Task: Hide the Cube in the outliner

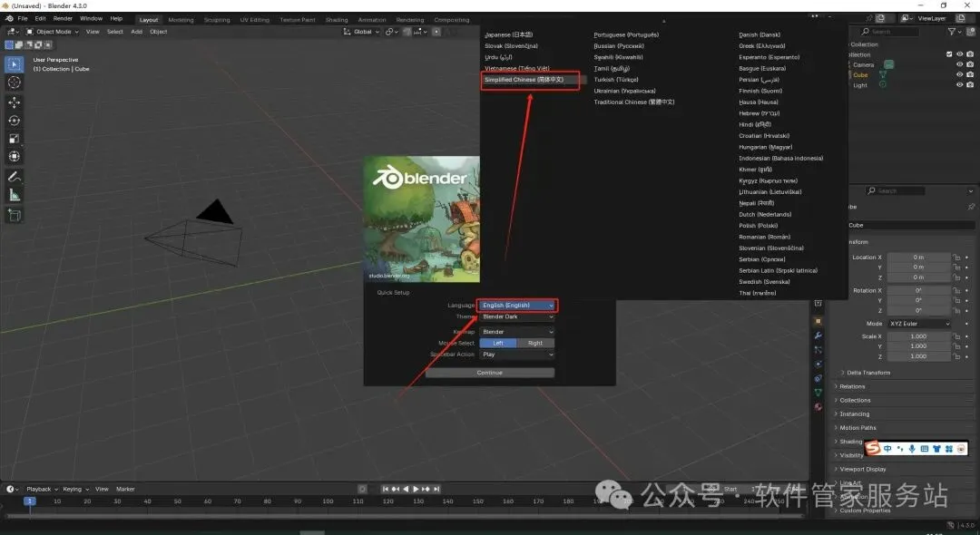Action: [959, 74]
